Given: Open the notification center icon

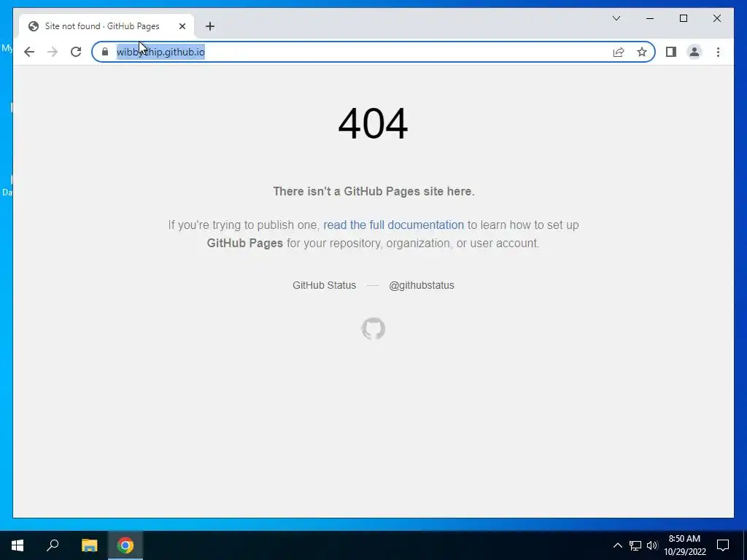Looking at the screenshot, I should pyautogui.click(x=723, y=545).
